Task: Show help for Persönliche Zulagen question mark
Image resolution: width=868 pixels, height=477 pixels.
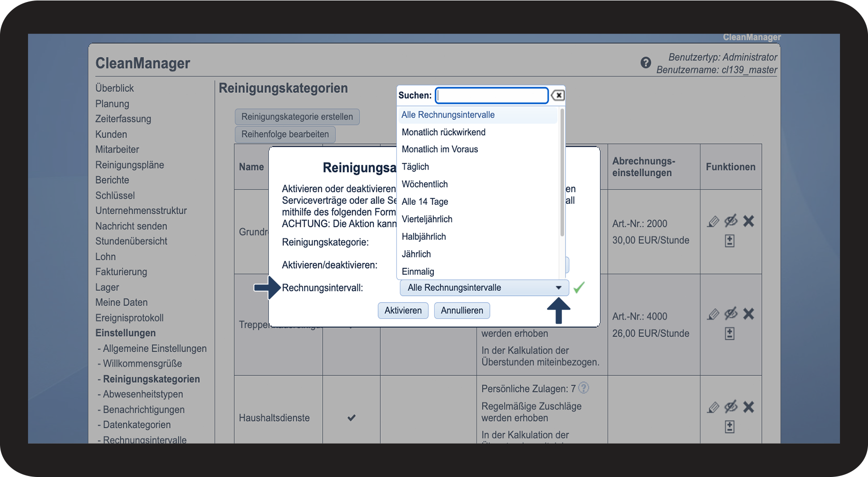Action: click(584, 388)
